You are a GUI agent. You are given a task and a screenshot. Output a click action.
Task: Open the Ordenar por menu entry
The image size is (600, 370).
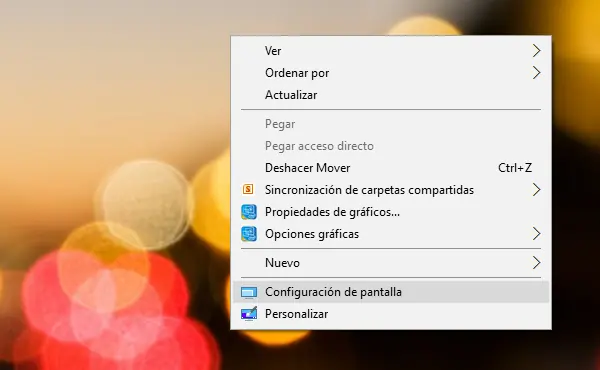click(x=391, y=73)
